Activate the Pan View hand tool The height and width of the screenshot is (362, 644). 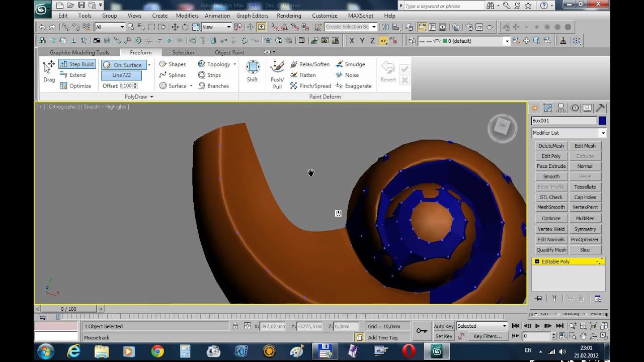583,336
